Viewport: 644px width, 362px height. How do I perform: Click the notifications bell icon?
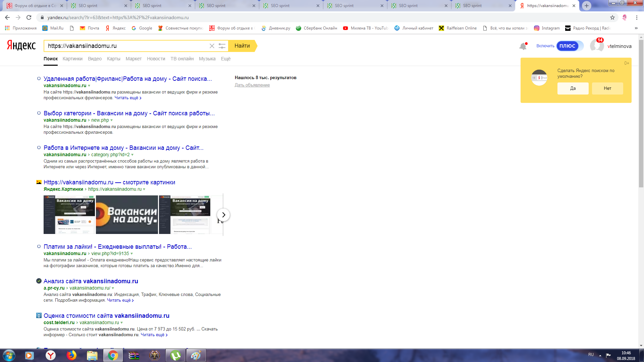click(x=523, y=46)
